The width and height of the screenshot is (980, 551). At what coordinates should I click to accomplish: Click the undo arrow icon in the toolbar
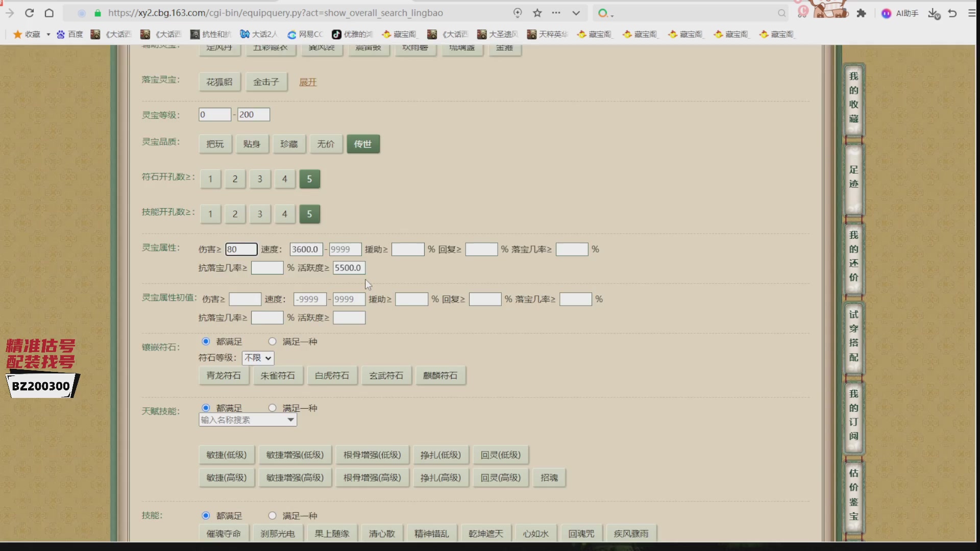tap(952, 13)
